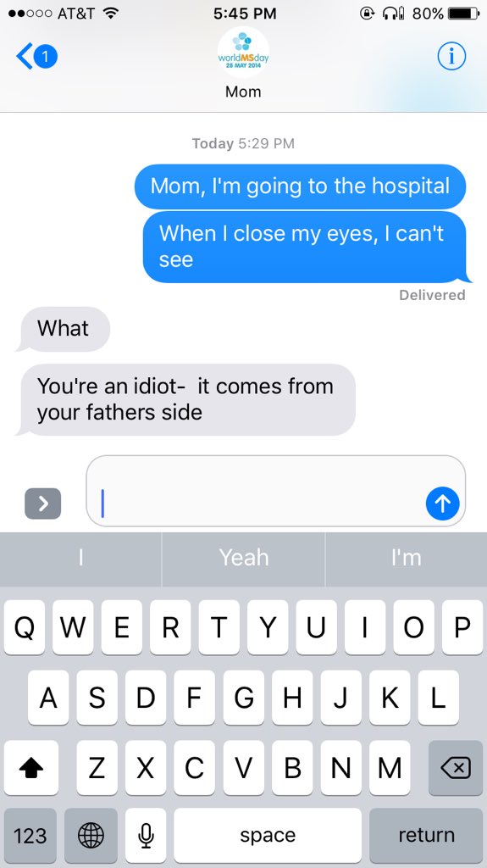The image size is (487, 868).
Task: Toggle the Shift key on keyboard
Action: point(31,768)
